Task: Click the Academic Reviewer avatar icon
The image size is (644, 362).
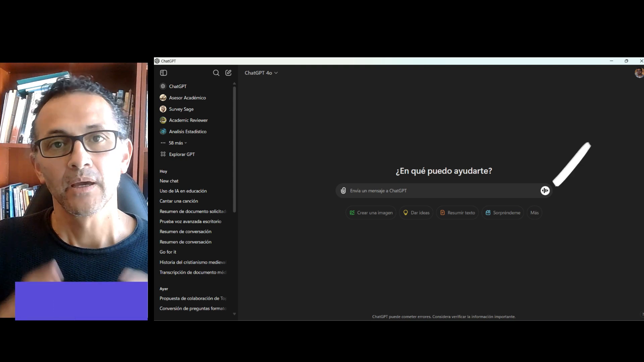Action: click(163, 120)
